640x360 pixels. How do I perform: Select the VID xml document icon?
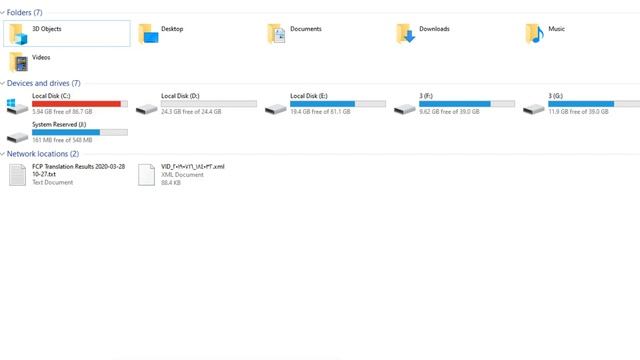(147, 175)
